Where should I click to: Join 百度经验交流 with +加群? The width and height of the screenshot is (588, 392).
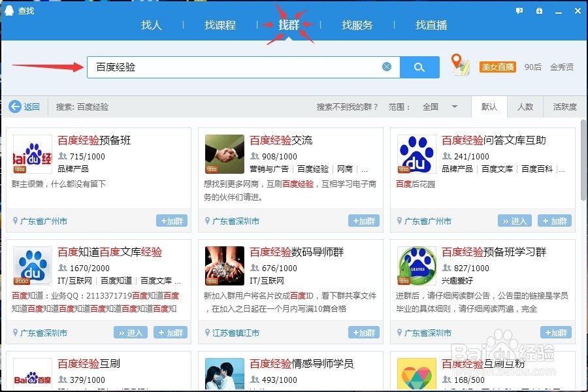[364, 221]
